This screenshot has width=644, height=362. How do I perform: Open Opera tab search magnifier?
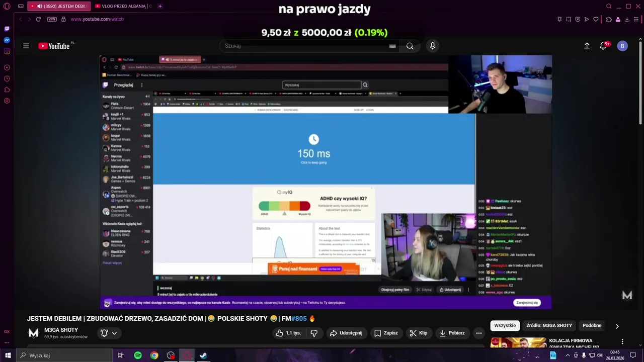[x=609, y=6]
